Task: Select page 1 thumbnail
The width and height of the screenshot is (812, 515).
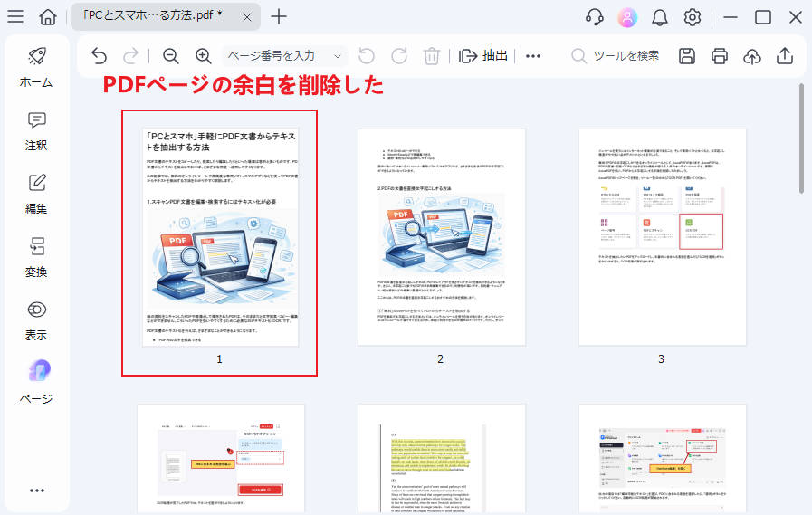Action: click(220, 237)
